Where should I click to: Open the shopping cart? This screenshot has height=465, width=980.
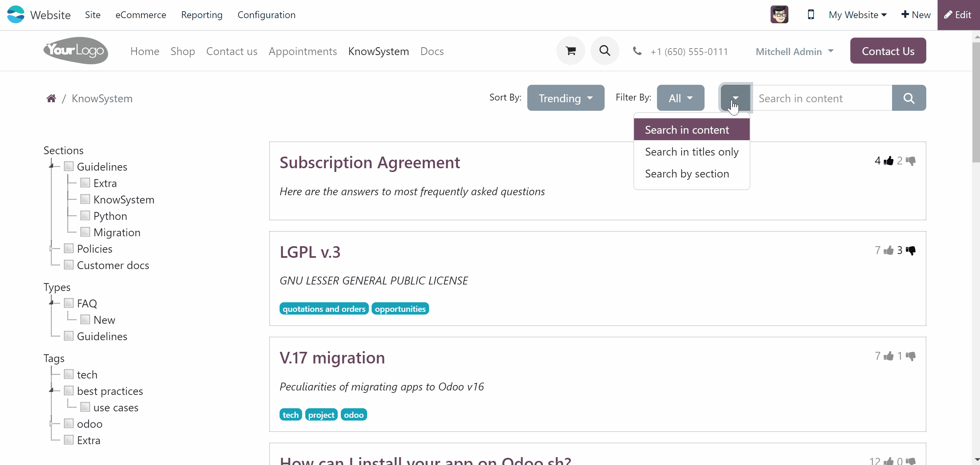coord(571,51)
